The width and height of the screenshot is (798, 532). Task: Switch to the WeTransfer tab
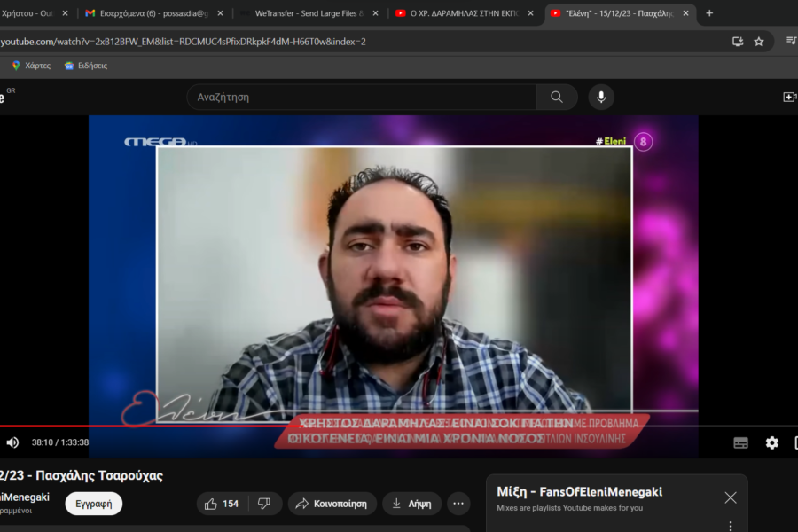309,13
